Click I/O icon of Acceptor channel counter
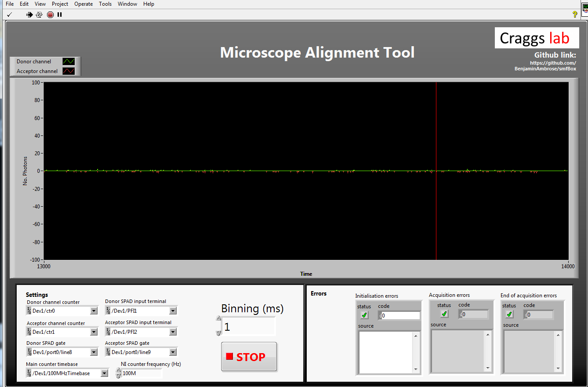The image size is (588, 387). coord(29,332)
